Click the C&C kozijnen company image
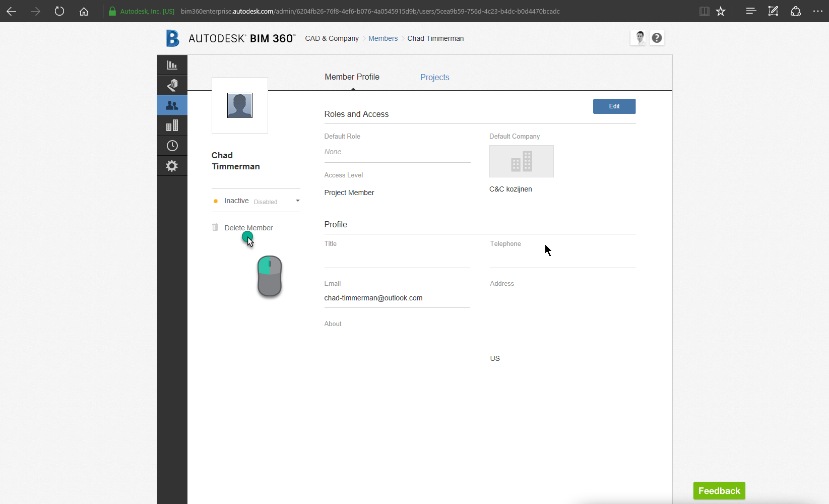 (x=521, y=161)
